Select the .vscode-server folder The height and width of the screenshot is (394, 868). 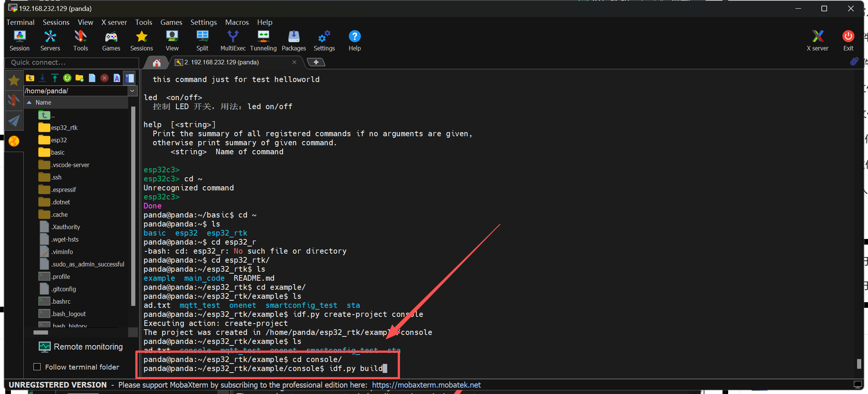click(64, 165)
